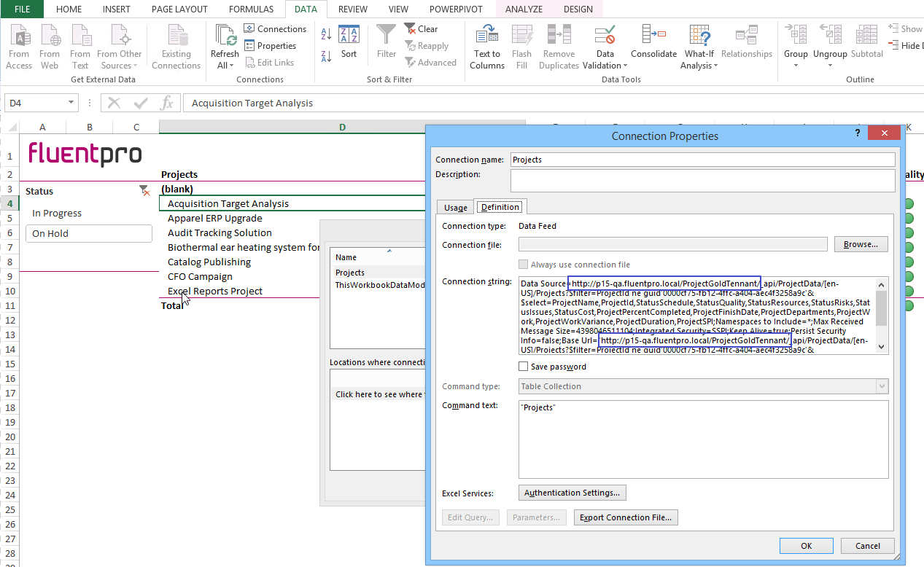This screenshot has height=567, width=924.
Task: Switch to the ANALYZE tab
Action: point(524,9)
